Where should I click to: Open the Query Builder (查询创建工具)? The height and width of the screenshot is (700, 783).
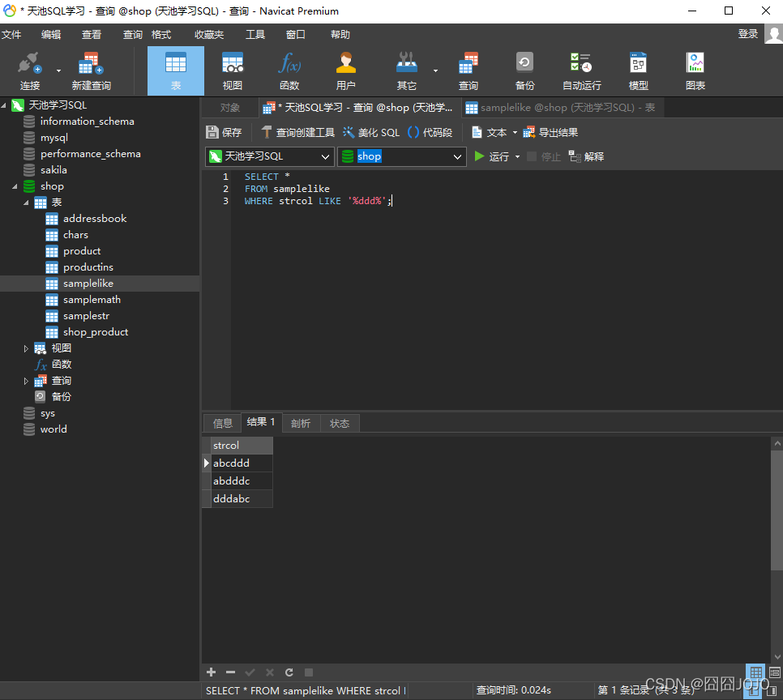[298, 132]
